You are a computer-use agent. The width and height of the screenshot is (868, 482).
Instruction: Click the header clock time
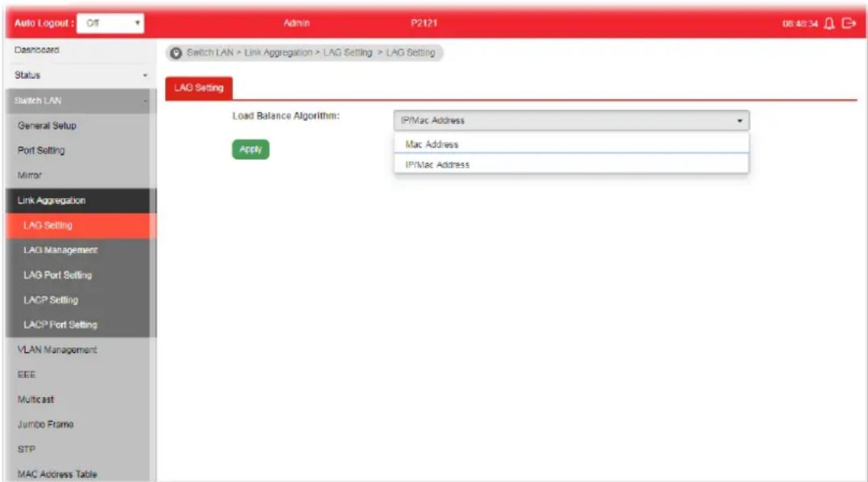click(800, 24)
